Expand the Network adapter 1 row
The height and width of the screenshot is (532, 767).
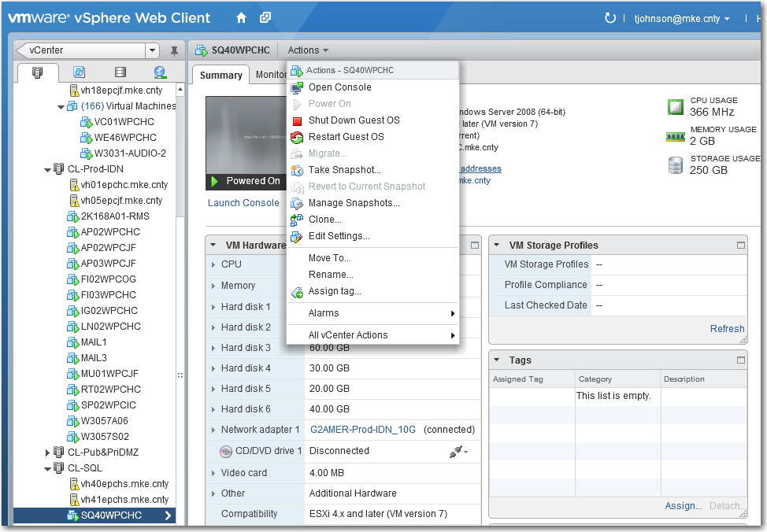point(213,430)
